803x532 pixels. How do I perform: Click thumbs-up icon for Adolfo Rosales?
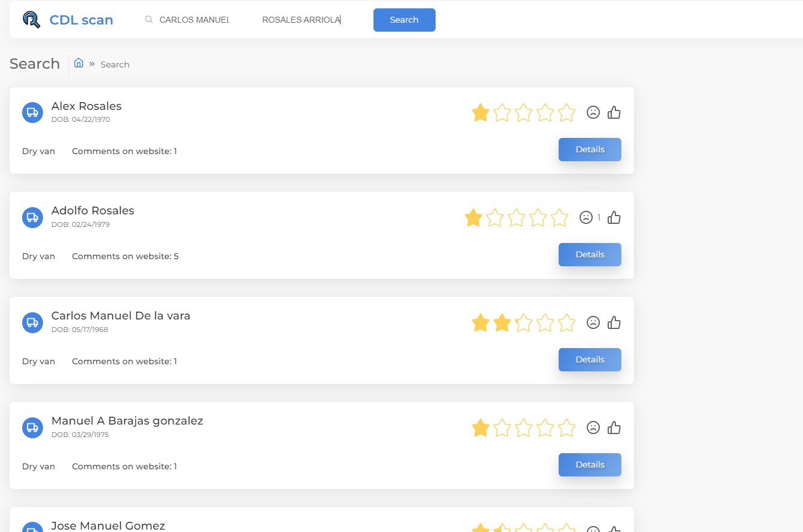(x=614, y=218)
